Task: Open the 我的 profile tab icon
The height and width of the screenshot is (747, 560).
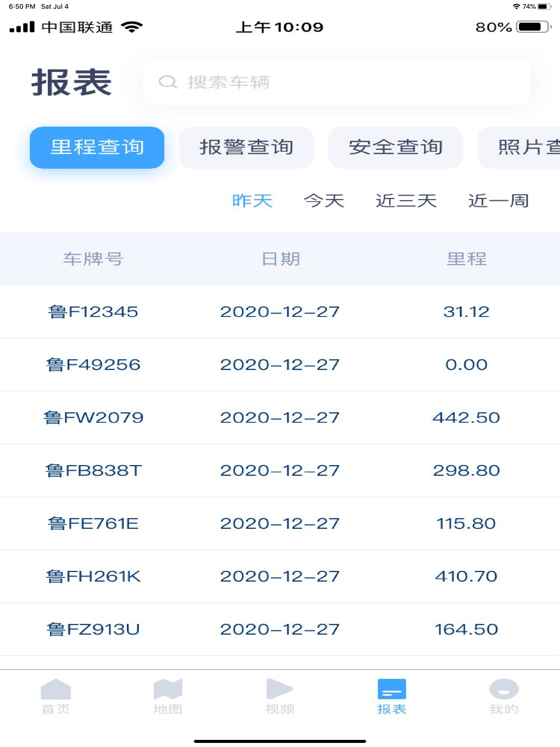Action: click(504, 689)
